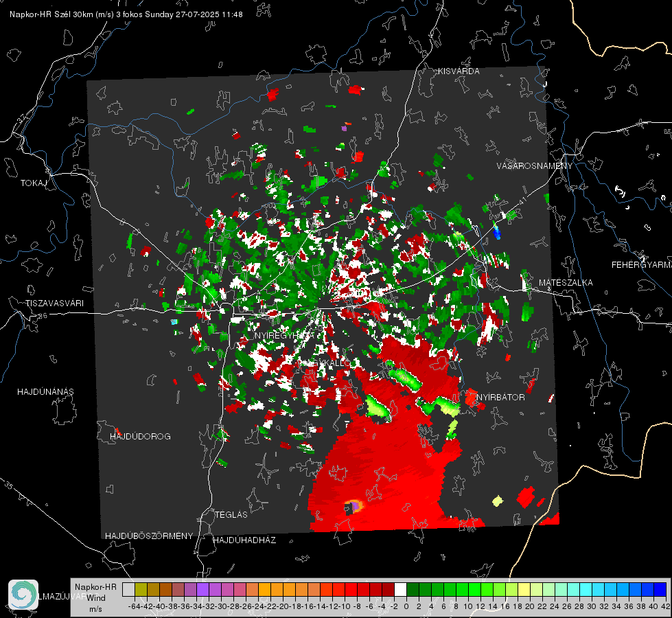Click road number 41 near Vásárosnamény

pos(522,201)
